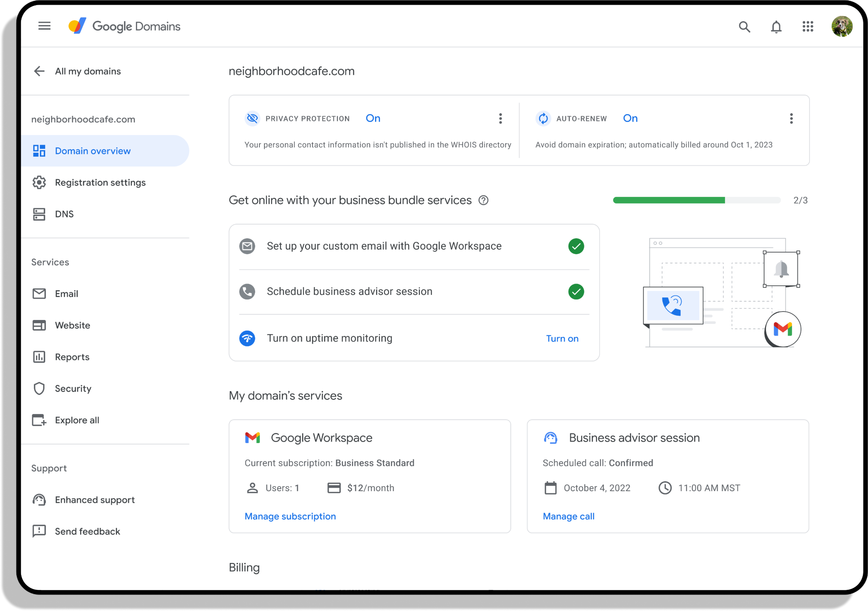The height and width of the screenshot is (611, 868).
Task: Click the Security shield icon
Action: pos(39,388)
